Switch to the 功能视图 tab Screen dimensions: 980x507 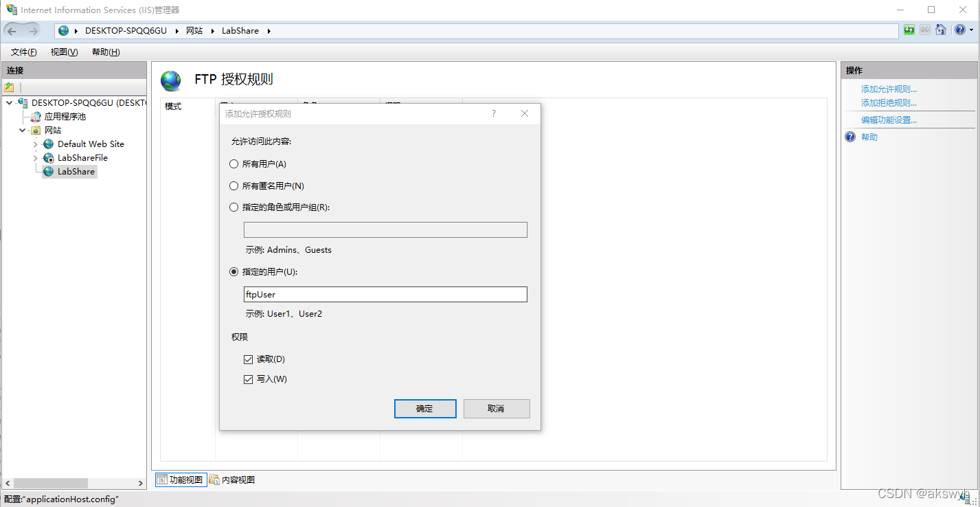point(181,480)
